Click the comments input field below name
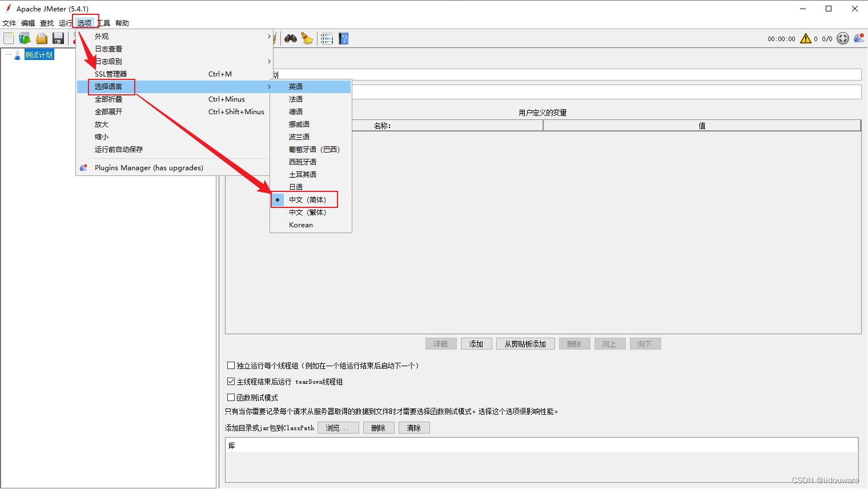868x489 pixels. click(606, 92)
